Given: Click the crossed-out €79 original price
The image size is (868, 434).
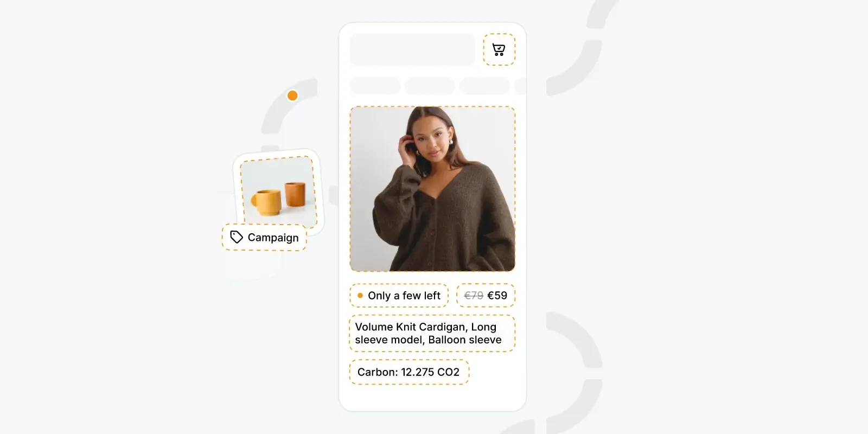Looking at the screenshot, I should point(474,296).
